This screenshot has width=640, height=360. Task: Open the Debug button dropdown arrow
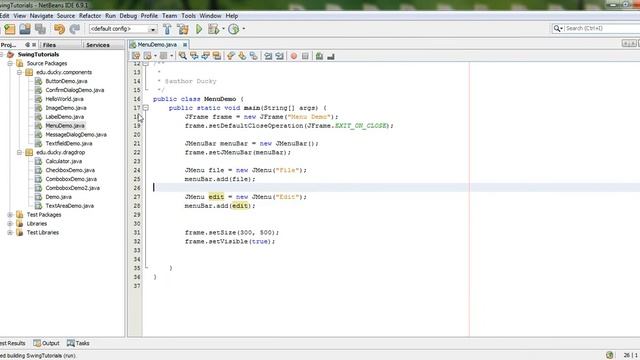click(x=223, y=29)
